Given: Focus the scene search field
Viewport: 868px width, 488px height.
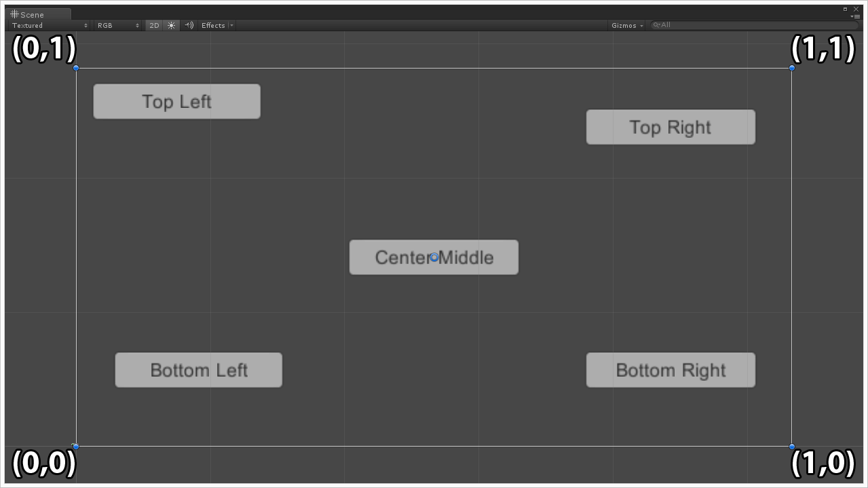Looking at the screenshot, I should tap(755, 25).
